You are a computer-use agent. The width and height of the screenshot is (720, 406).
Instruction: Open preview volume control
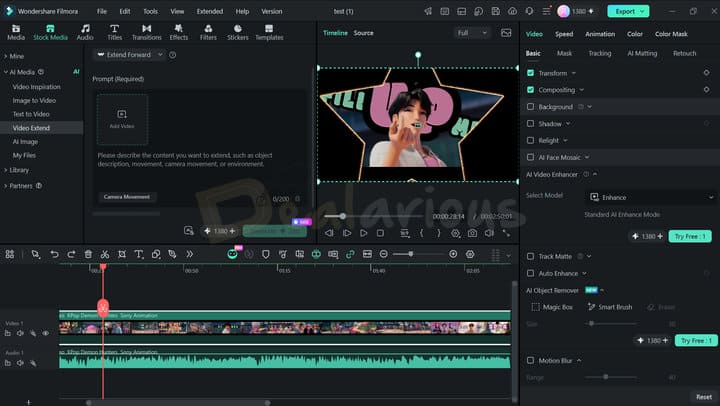pyautogui.click(x=489, y=233)
